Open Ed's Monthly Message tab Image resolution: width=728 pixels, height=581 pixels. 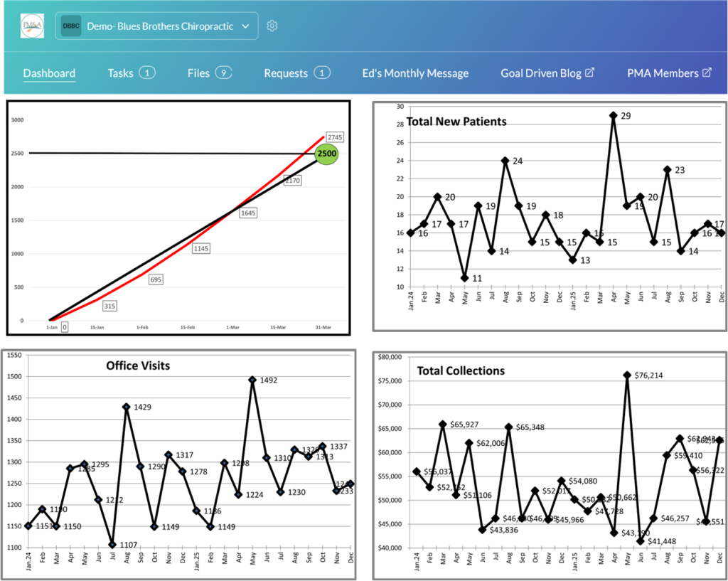point(415,73)
